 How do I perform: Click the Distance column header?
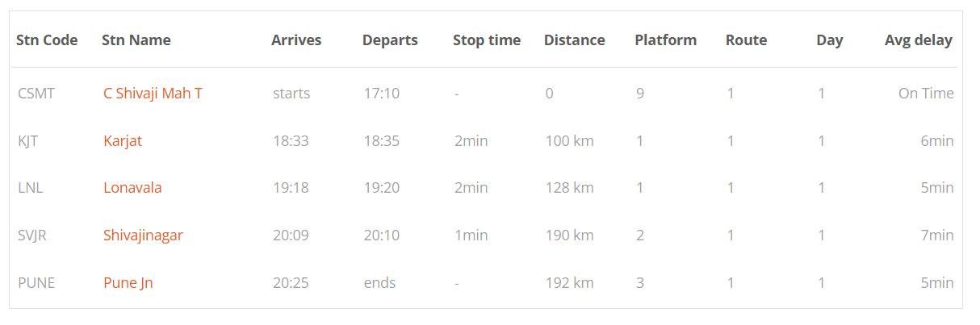click(575, 40)
